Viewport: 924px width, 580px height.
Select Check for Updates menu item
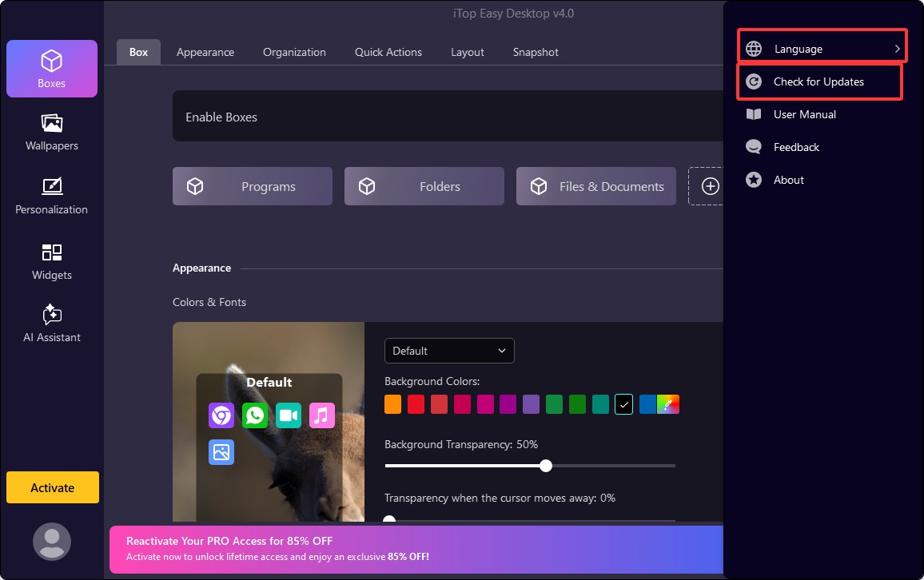click(818, 81)
